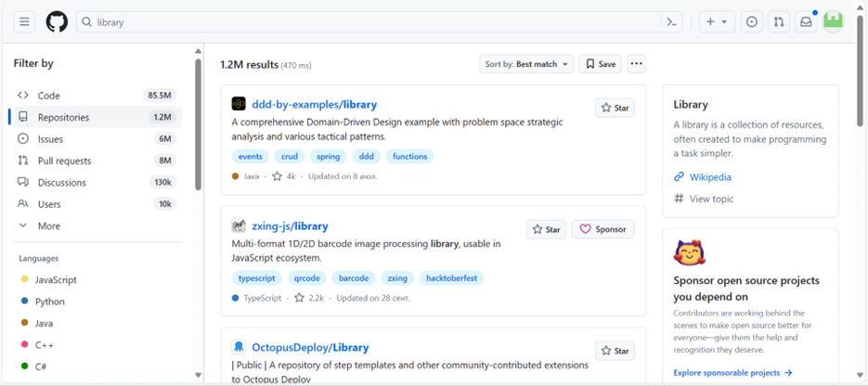The width and height of the screenshot is (868, 386).
Task: Open the ddd-by-examples/library repository
Action: (x=314, y=104)
